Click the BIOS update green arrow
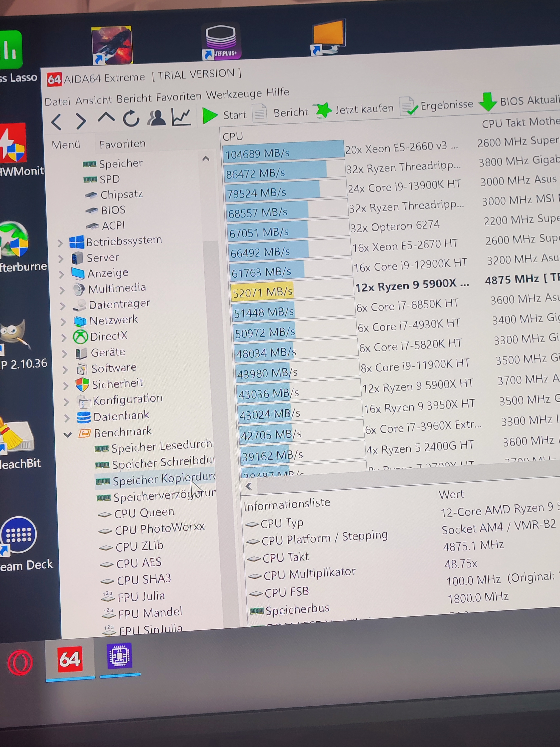 tap(488, 102)
